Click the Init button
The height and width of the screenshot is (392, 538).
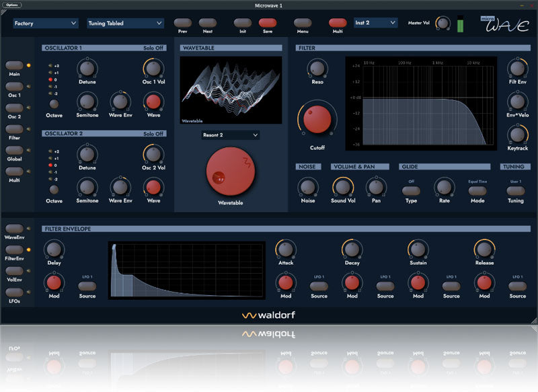coord(243,23)
